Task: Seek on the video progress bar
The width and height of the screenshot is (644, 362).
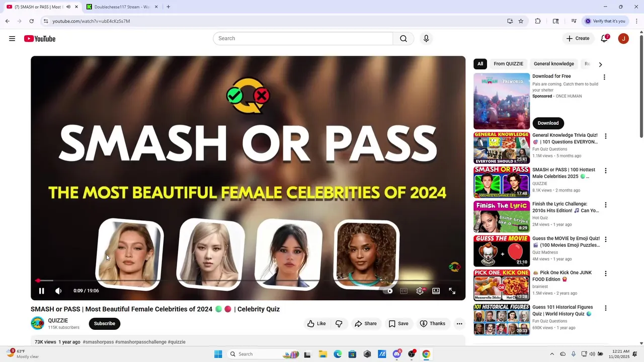Action: 248,281
